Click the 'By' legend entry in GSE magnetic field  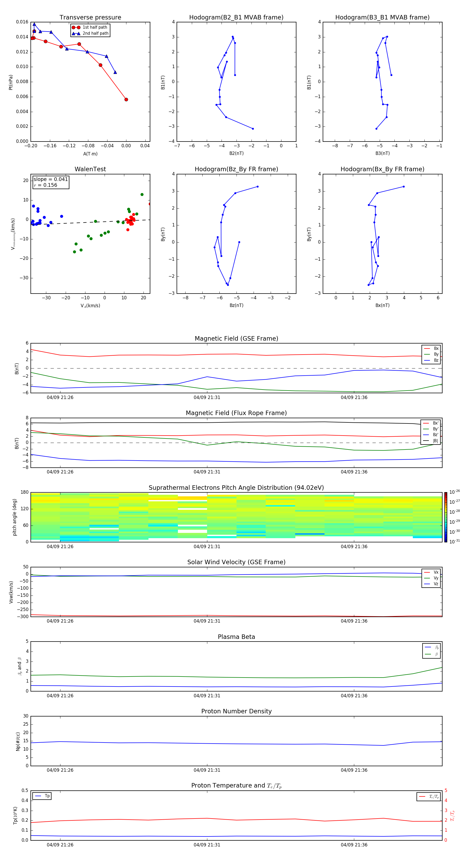(x=431, y=354)
